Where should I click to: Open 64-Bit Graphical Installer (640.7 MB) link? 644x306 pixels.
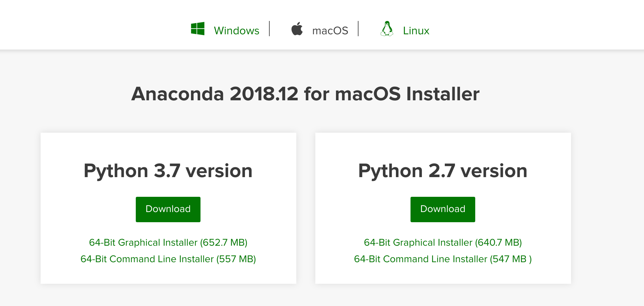(x=443, y=243)
